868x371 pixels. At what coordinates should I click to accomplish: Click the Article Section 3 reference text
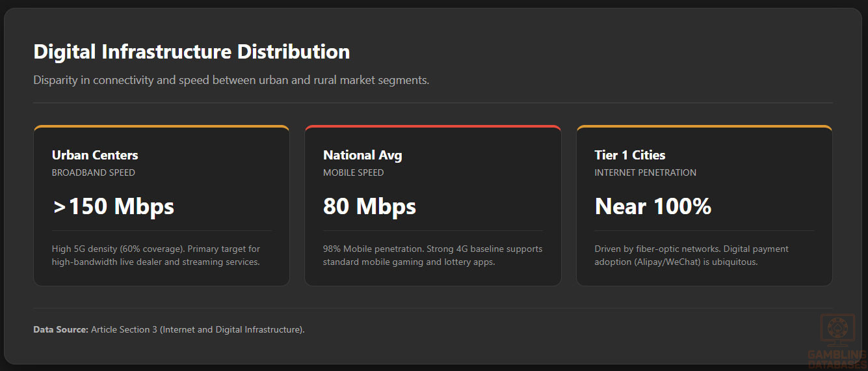[198, 330]
